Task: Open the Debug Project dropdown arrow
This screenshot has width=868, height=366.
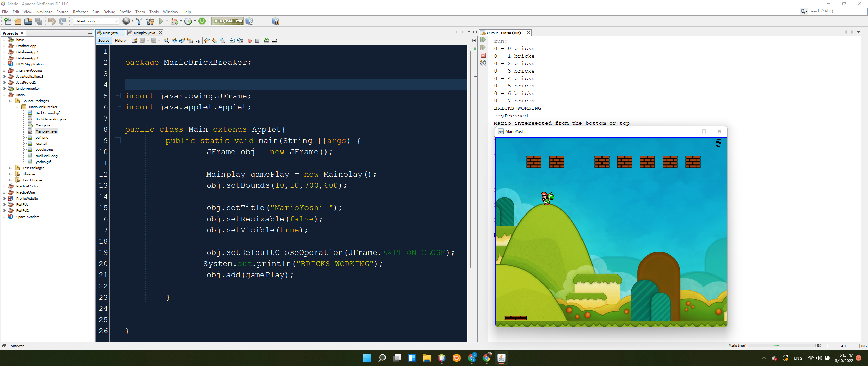Action: pyautogui.click(x=181, y=21)
